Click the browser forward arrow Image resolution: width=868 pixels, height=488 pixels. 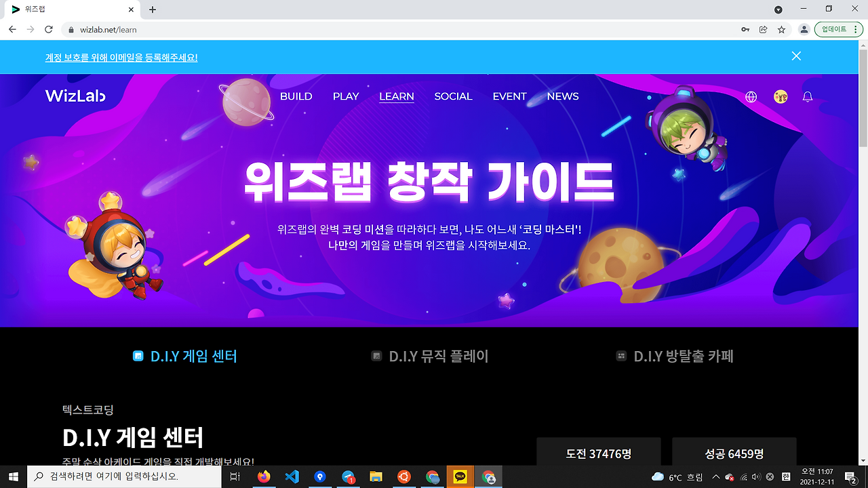[31, 30]
